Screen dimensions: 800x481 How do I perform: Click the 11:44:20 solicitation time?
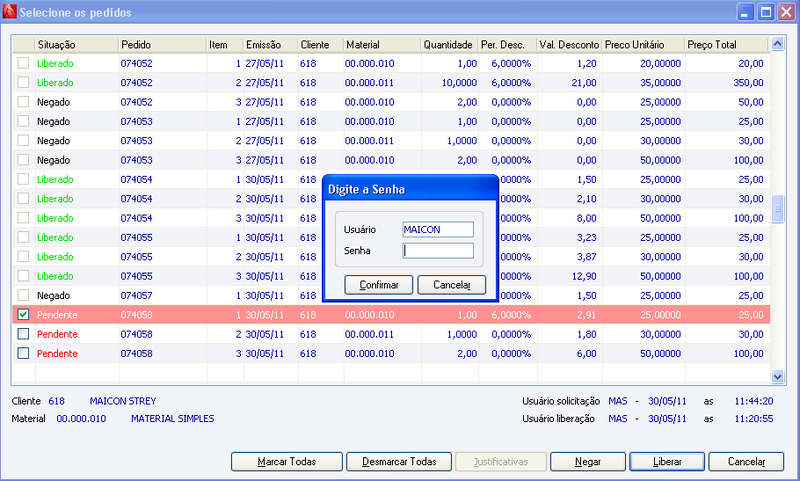(x=754, y=401)
